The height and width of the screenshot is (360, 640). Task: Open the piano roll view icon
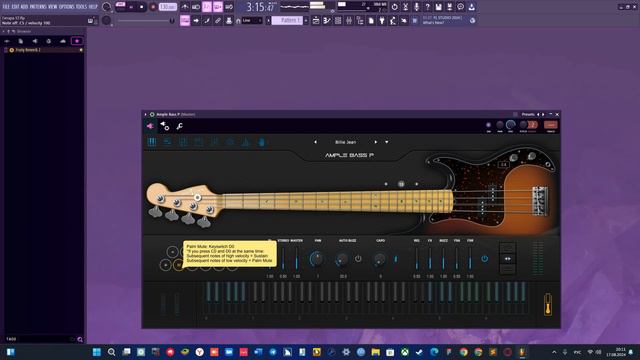(327, 20)
